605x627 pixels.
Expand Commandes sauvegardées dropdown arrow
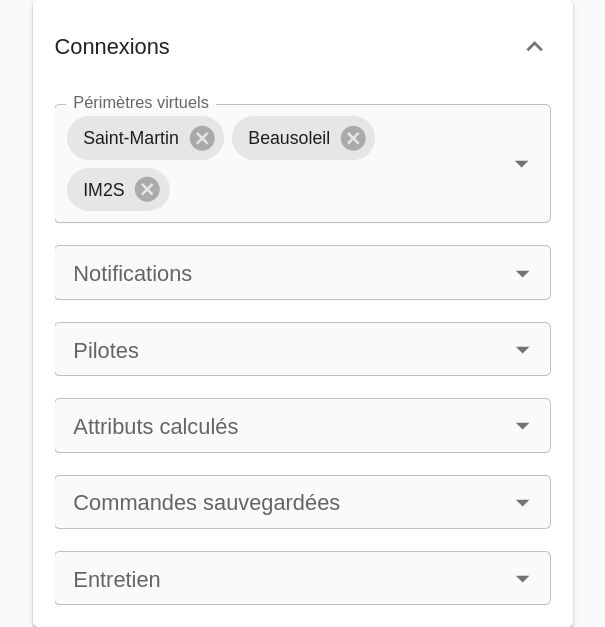point(522,503)
